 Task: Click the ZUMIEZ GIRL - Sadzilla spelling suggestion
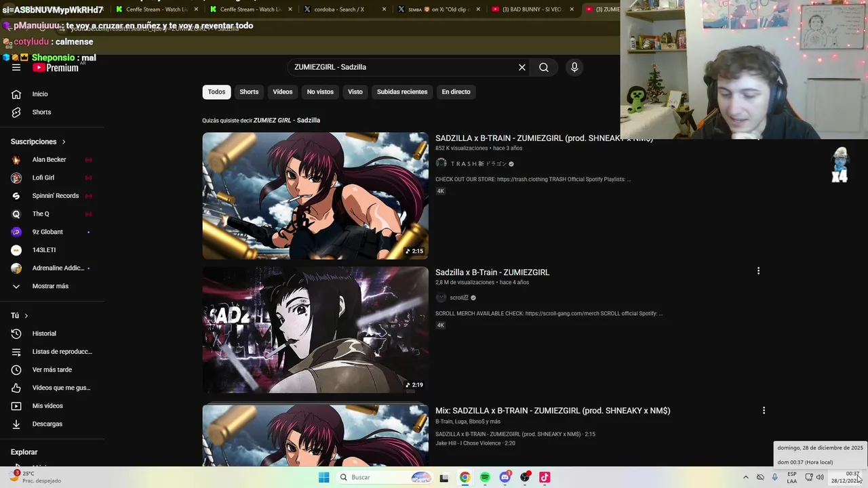click(x=287, y=120)
